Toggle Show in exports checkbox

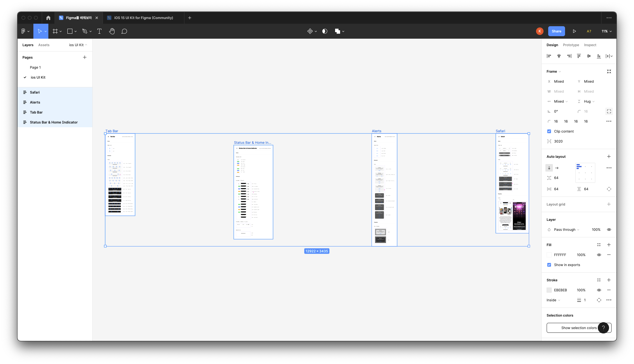(x=549, y=265)
